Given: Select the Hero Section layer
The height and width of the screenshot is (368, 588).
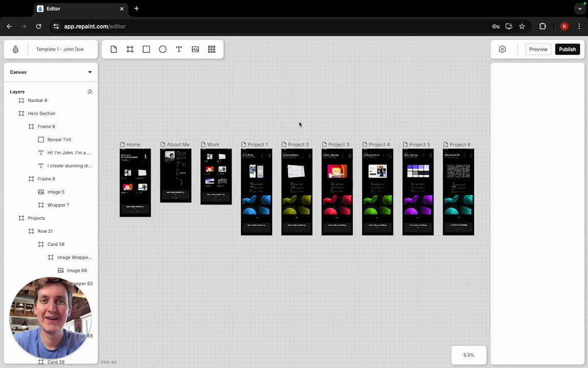Looking at the screenshot, I should pos(41,113).
